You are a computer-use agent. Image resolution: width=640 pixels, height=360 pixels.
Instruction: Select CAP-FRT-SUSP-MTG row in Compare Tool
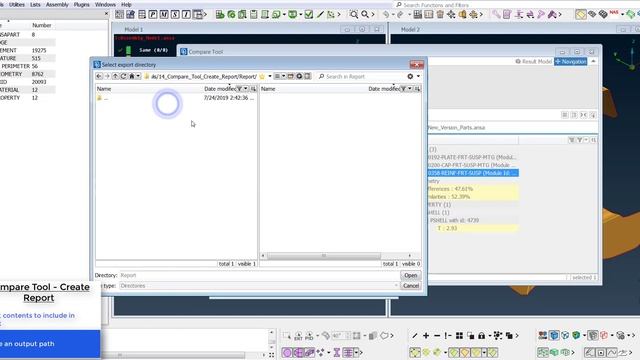pyautogui.click(x=473, y=165)
